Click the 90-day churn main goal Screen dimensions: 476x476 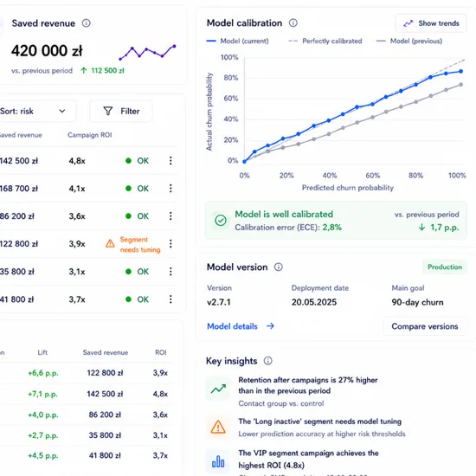pyautogui.click(x=417, y=302)
